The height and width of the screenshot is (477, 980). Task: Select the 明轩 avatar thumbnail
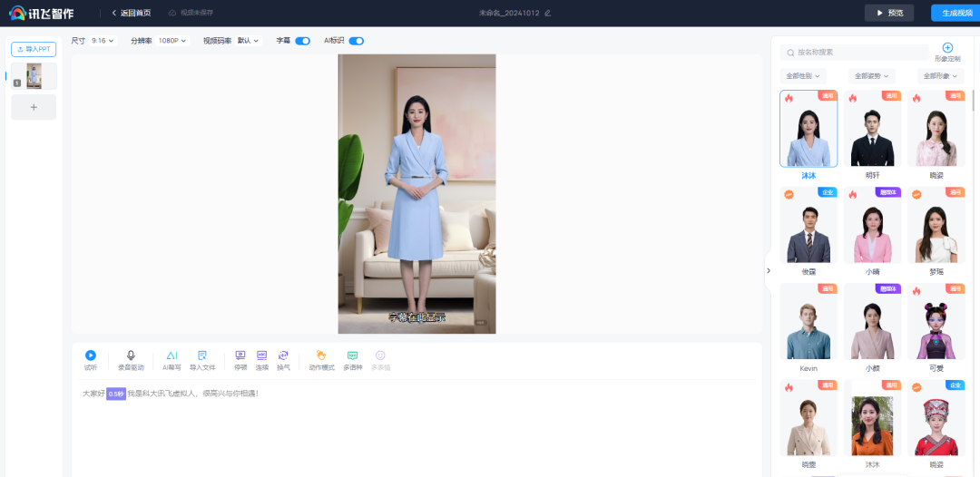tap(872, 129)
